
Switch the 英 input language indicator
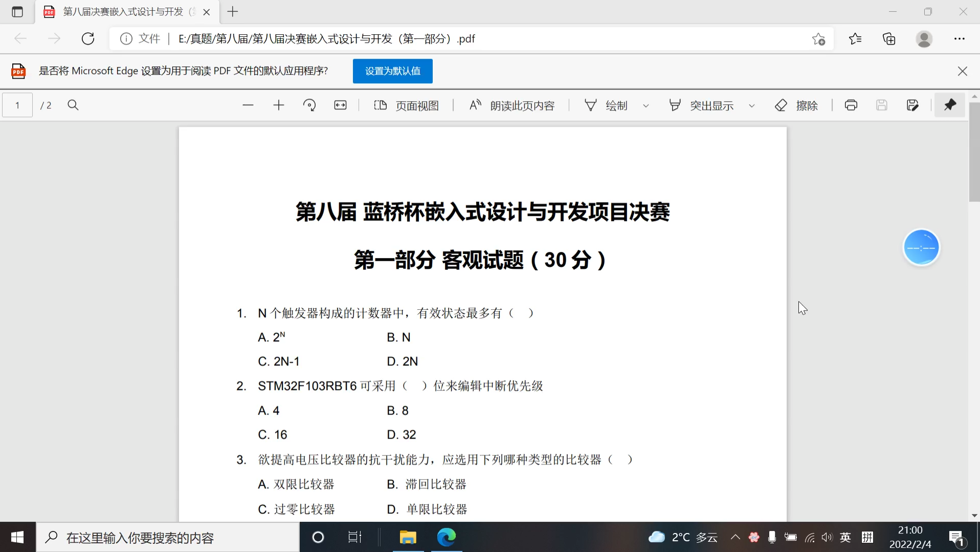point(845,537)
